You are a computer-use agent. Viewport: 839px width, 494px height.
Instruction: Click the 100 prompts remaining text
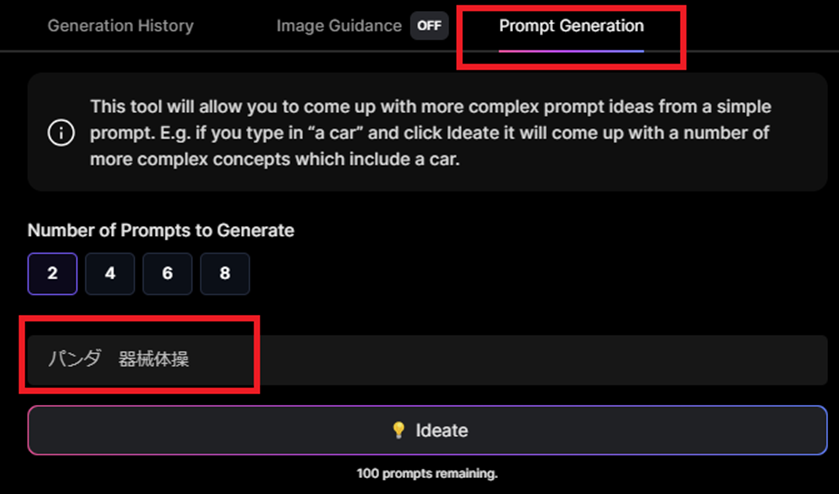click(x=427, y=474)
